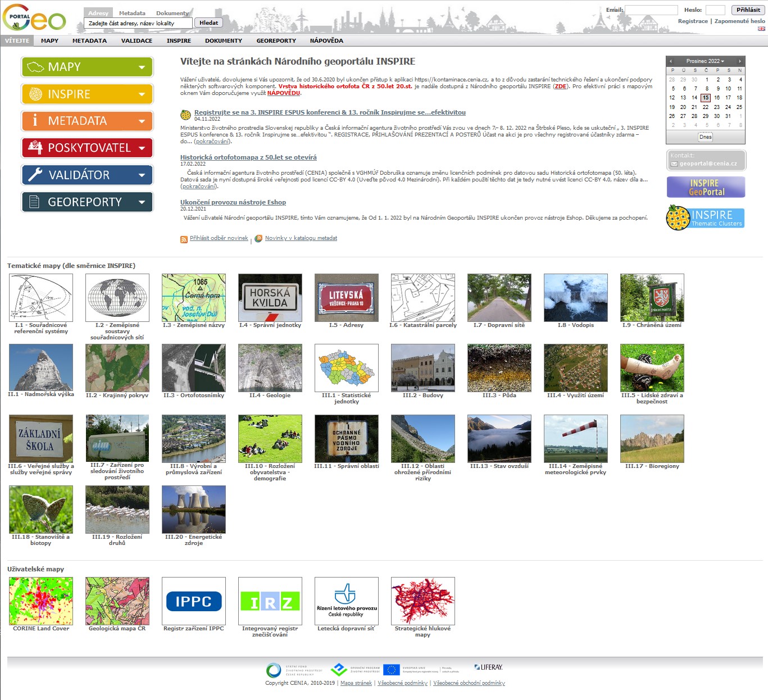
Task: Expand the MAPY green dropdown panel
Action: click(x=87, y=67)
